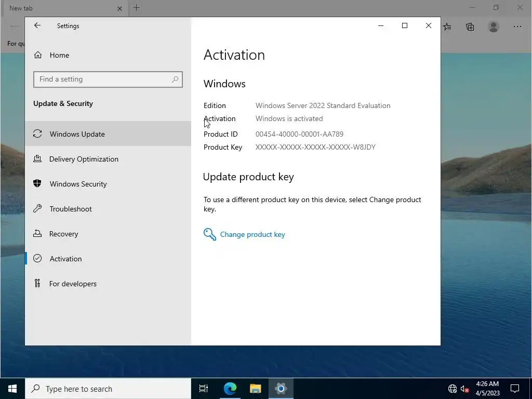Select the Product ID value 00454-40000-00001-AA789
Screen dimensions: 532x399
[x=299, y=134]
